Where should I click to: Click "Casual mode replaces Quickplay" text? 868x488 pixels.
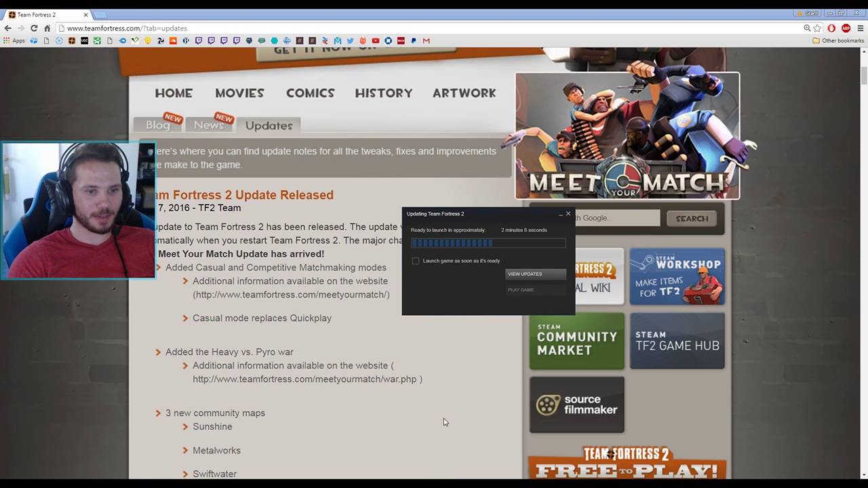(x=262, y=318)
